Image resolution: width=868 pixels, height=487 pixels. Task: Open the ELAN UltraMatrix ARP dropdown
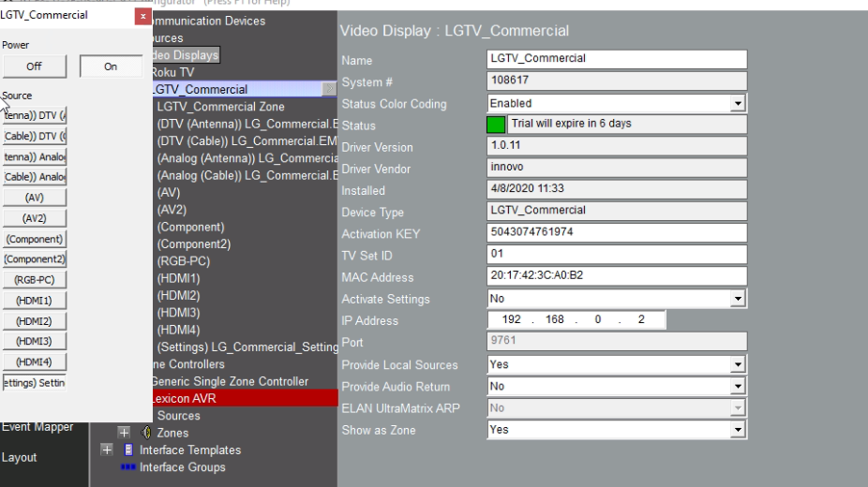click(x=738, y=408)
